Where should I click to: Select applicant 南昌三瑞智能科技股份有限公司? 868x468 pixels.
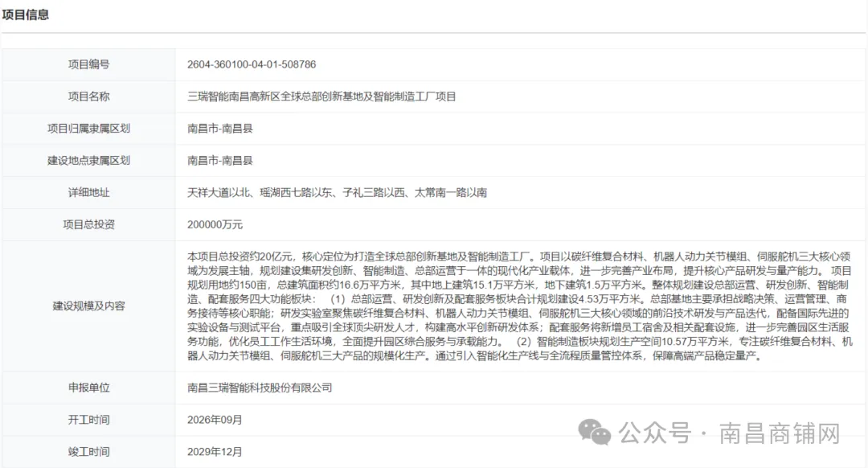[x=260, y=388]
